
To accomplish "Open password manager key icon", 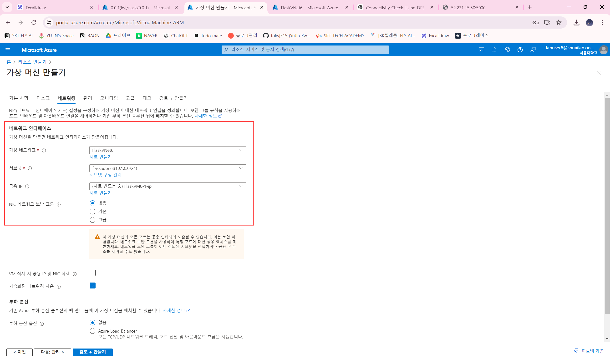I will pyautogui.click(x=536, y=23).
